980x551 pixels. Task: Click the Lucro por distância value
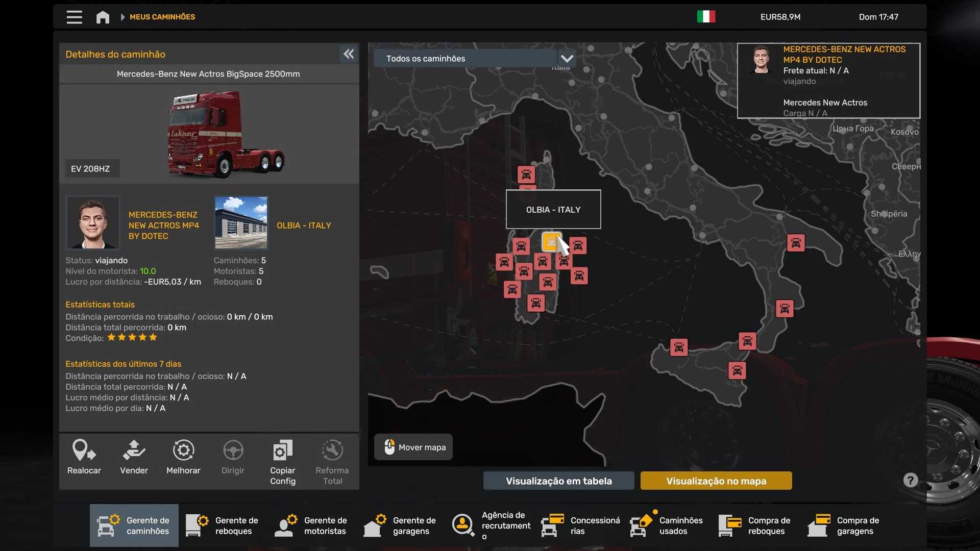(173, 282)
